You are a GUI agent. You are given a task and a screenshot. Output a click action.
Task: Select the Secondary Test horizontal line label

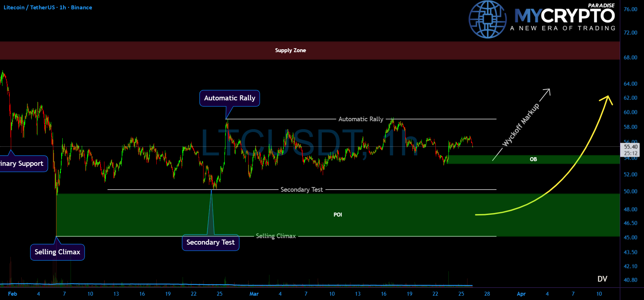302,190
